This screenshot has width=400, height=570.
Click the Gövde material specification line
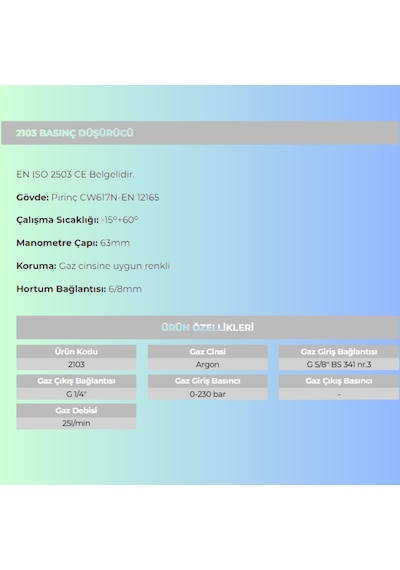click(x=88, y=197)
